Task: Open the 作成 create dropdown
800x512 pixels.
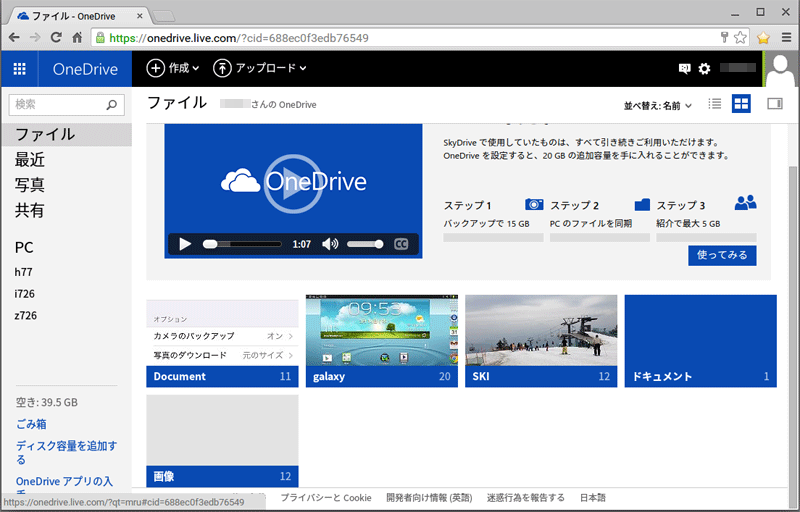Action: tap(172, 68)
